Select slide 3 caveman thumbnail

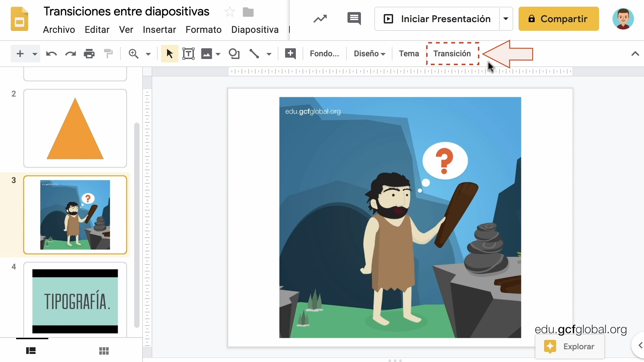75,215
